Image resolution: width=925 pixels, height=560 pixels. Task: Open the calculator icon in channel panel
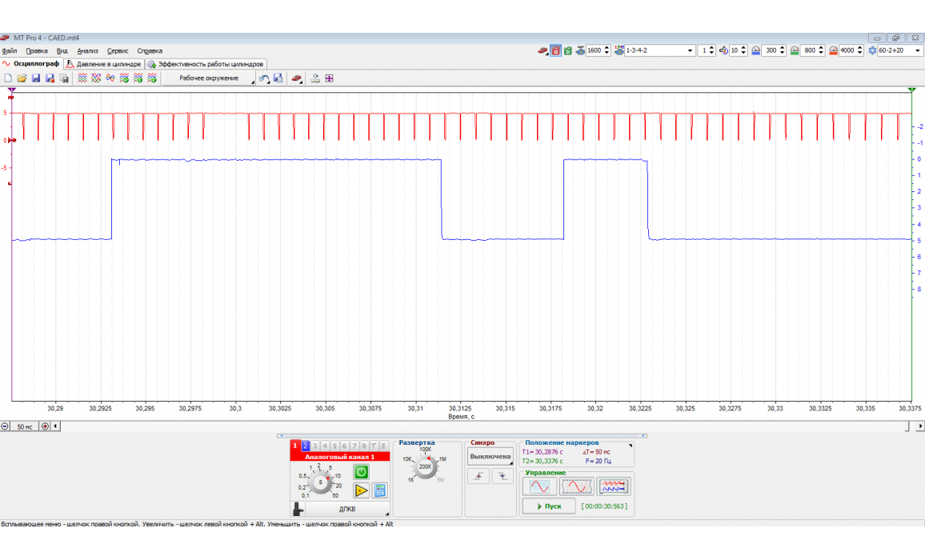(x=380, y=490)
